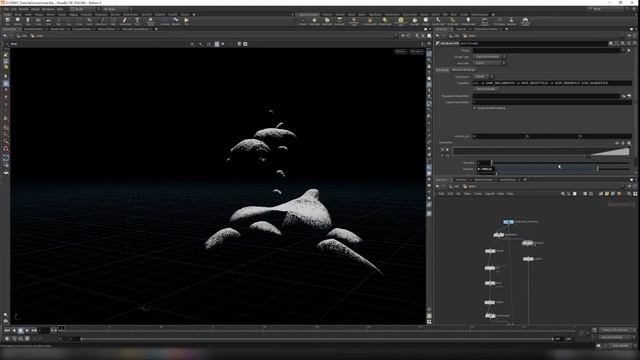Open the Render menu
Image resolution: width=640 pixels, height=360 pixels.
(24, 9)
